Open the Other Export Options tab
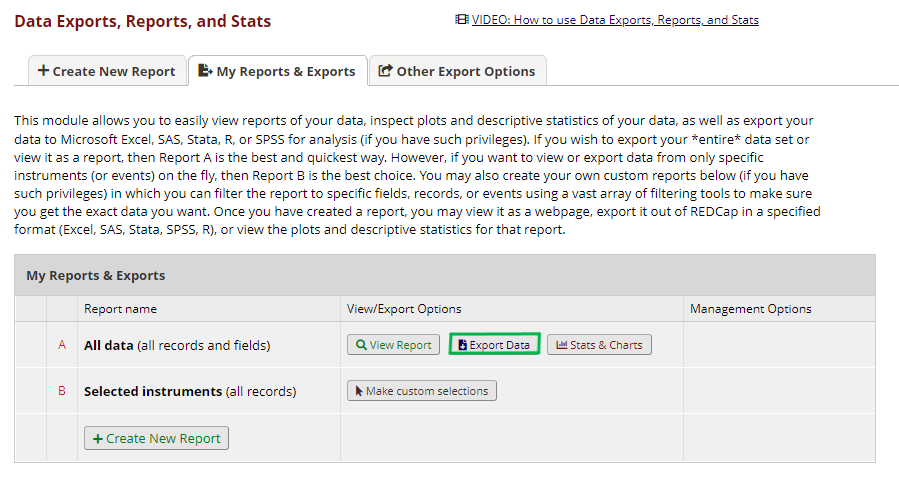This screenshot has width=899, height=486. [x=458, y=71]
